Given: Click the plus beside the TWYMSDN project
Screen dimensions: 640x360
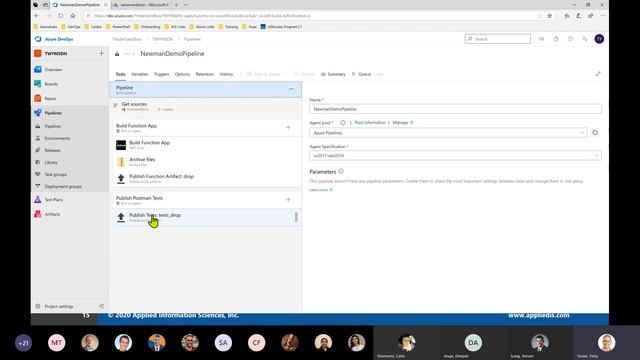Looking at the screenshot, I should tap(101, 53).
